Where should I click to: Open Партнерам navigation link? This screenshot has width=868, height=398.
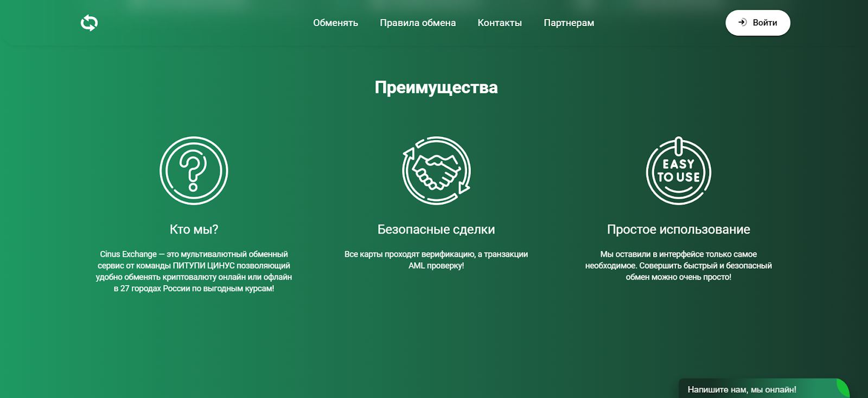point(569,23)
